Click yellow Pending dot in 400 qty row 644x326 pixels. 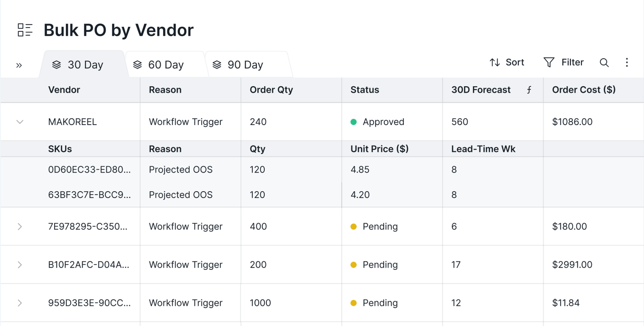[x=354, y=227]
